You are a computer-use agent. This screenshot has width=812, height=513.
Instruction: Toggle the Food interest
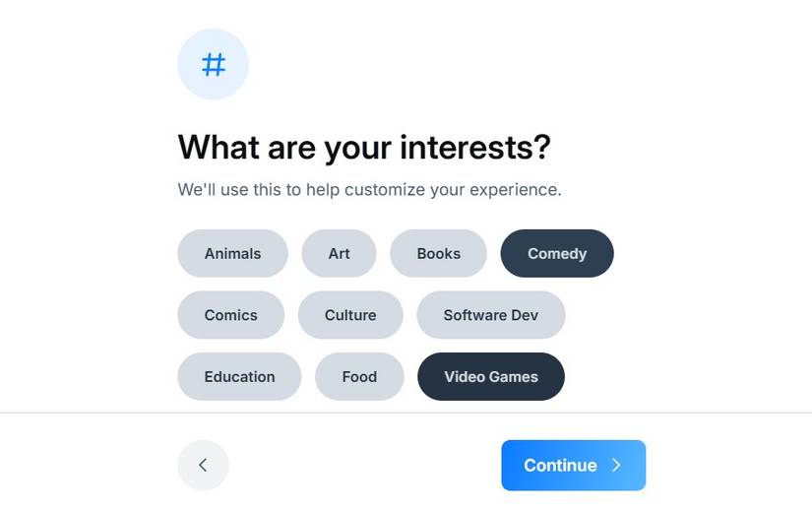[x=359, y=376]
